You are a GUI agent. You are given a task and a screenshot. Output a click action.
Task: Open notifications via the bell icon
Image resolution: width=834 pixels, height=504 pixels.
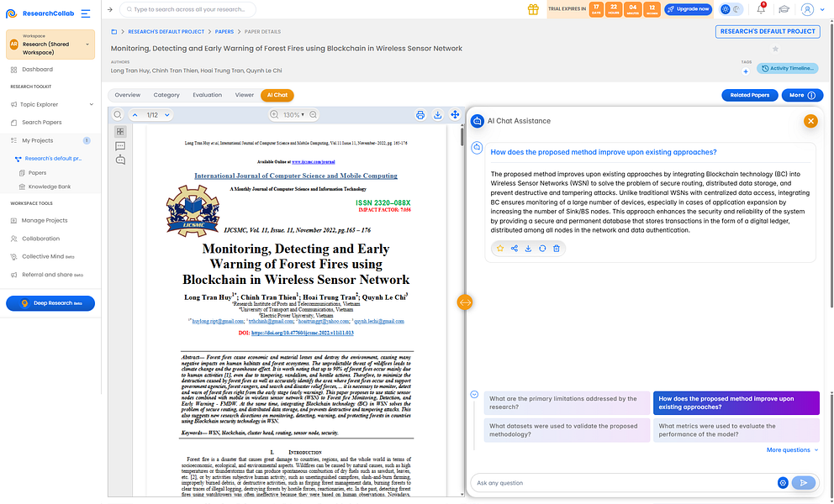761,9
